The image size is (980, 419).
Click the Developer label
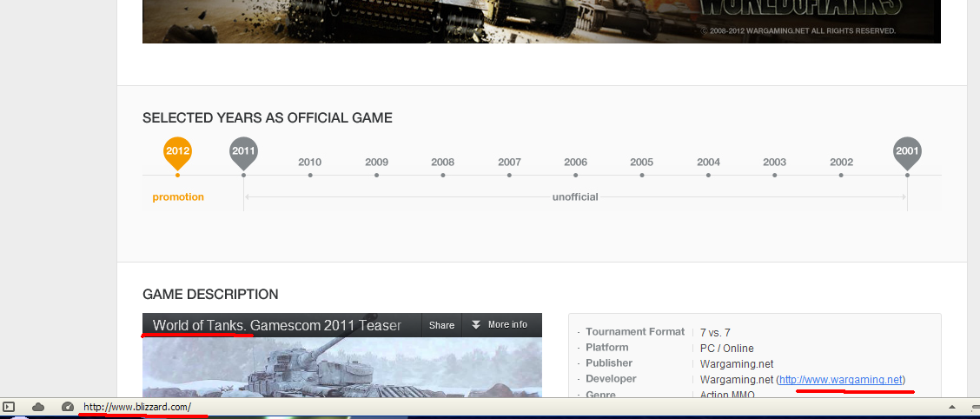tap(611, 379)
